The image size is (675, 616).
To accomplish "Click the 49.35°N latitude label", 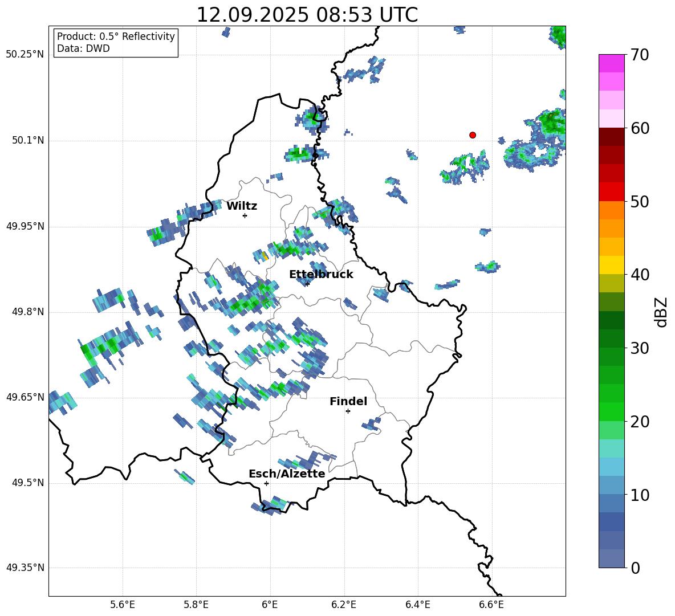I will click(x=25, y=568).
